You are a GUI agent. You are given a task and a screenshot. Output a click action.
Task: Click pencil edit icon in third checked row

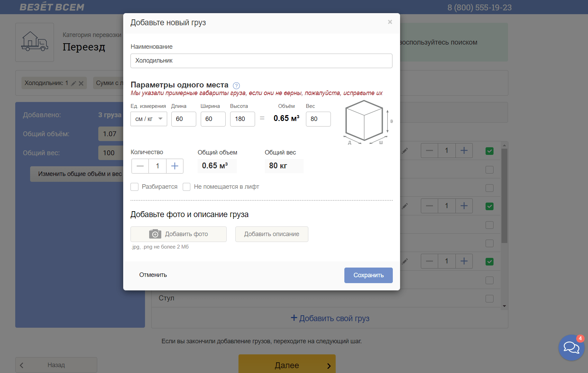(405, 261)
